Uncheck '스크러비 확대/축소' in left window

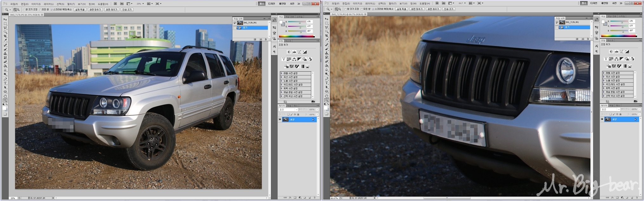pos(51,10)
